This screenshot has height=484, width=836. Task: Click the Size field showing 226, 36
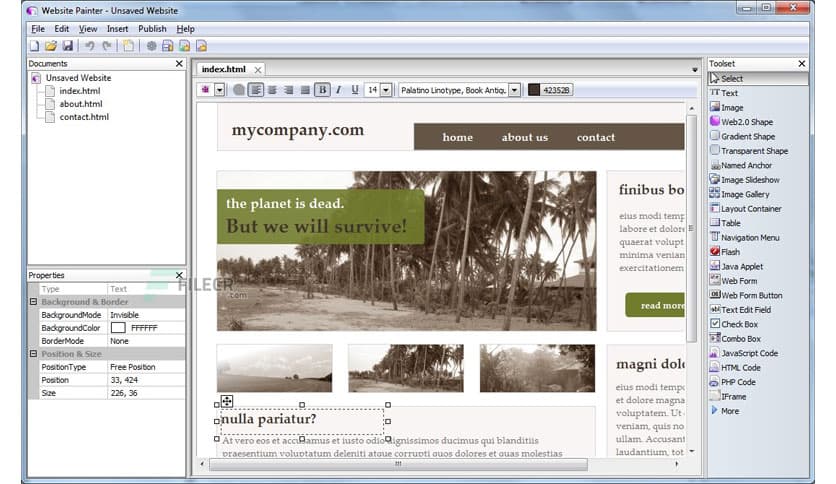click(x=146, y=393)
